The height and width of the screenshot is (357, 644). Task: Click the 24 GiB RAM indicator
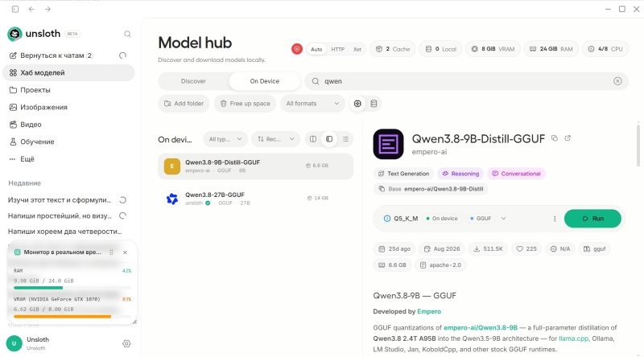[x=551, y=49]
